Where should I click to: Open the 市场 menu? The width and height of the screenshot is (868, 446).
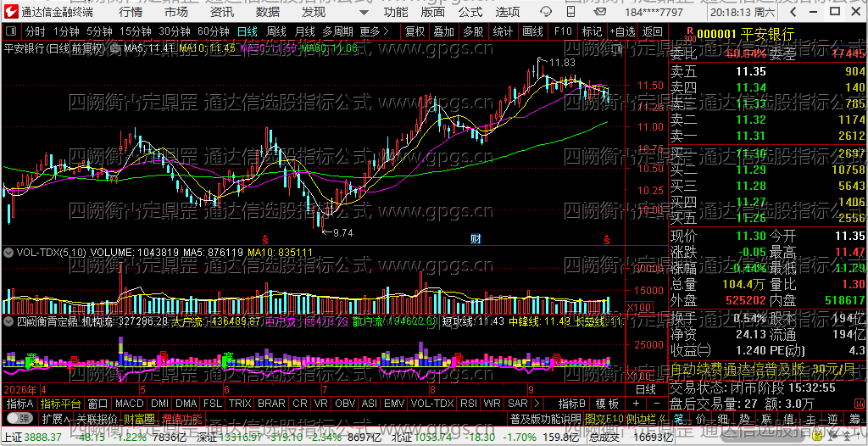[176, 12]
